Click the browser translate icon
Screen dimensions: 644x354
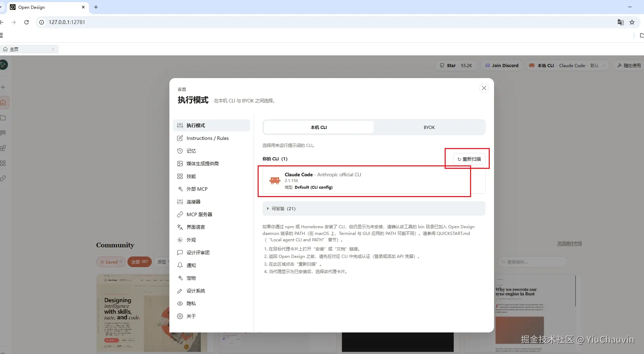621,22
